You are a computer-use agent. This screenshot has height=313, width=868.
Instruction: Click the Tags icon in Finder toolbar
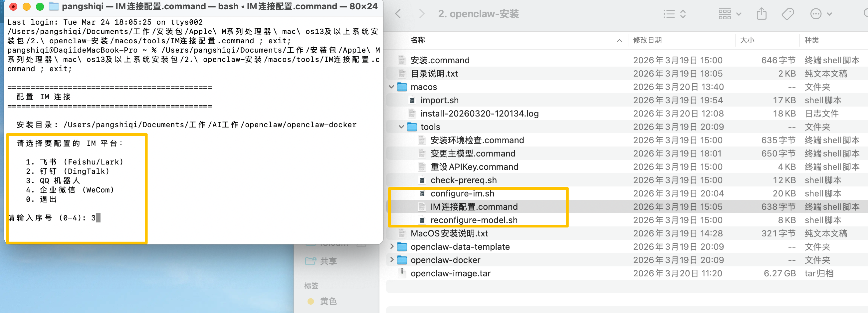(787, 14)
